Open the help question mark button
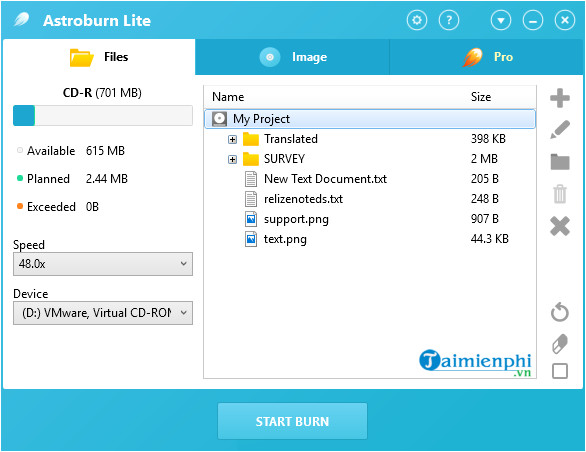This screenshot has width=586, height=452. [448, 20]
